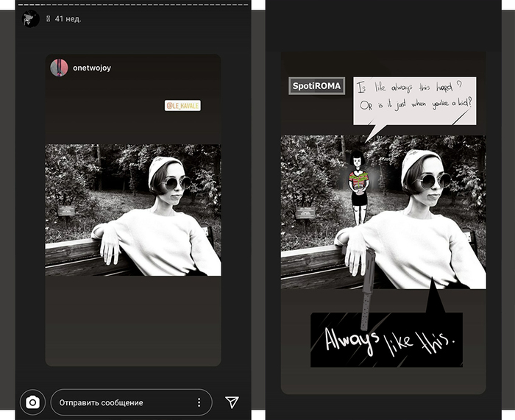Click the '41 нед.' story timestamp
The image size is (515, 420).
[x=68, y=18]
